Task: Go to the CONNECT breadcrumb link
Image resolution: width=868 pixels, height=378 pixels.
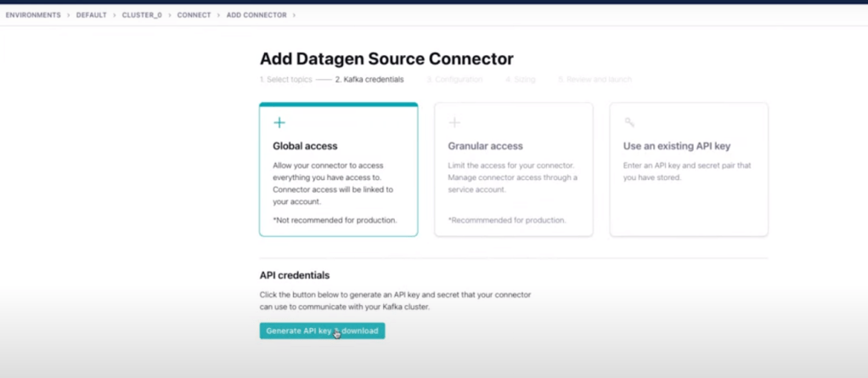Action: (194, 15)
